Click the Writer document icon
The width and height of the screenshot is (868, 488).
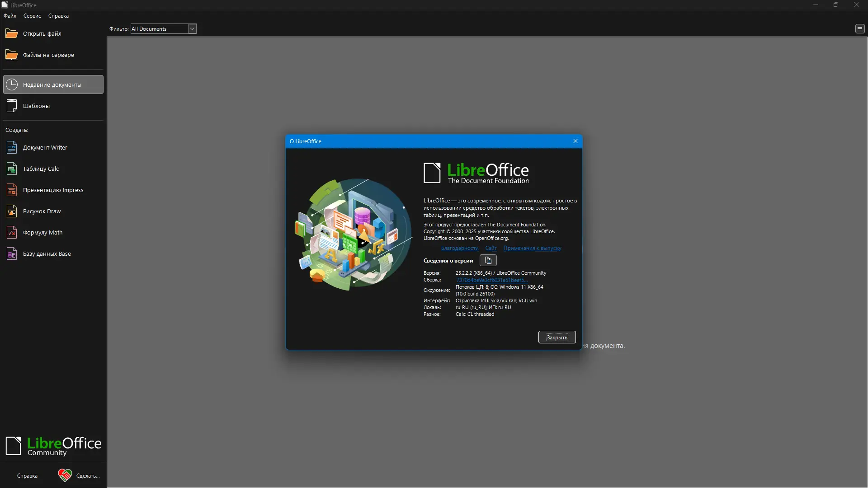tap(12, 148)
